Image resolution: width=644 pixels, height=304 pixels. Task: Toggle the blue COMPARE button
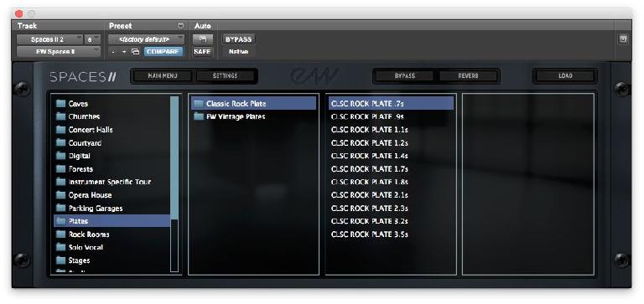[x=163, y=52]
